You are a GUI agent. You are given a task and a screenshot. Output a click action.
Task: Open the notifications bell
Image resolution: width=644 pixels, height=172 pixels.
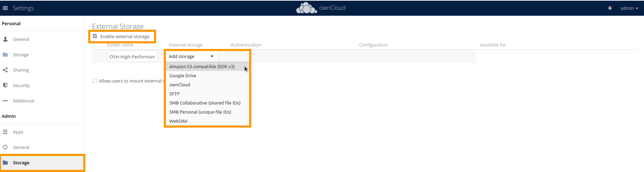610,8
